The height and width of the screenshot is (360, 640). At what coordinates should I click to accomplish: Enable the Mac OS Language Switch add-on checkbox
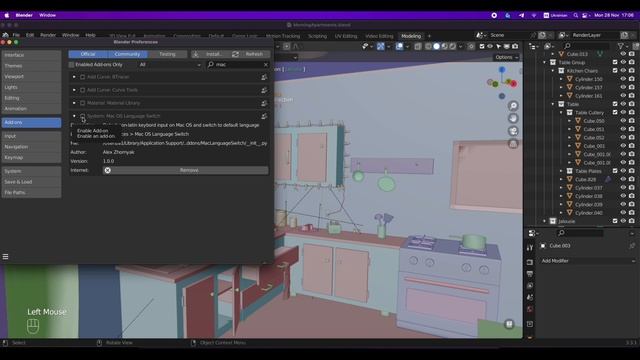tap(82, 116)
